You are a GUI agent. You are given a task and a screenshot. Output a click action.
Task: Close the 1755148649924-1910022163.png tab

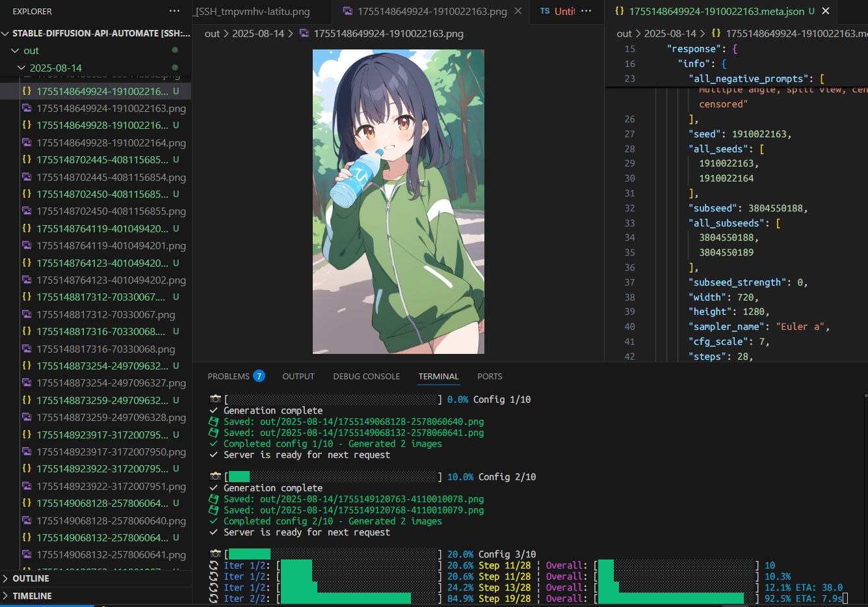[x=518, y=11]
